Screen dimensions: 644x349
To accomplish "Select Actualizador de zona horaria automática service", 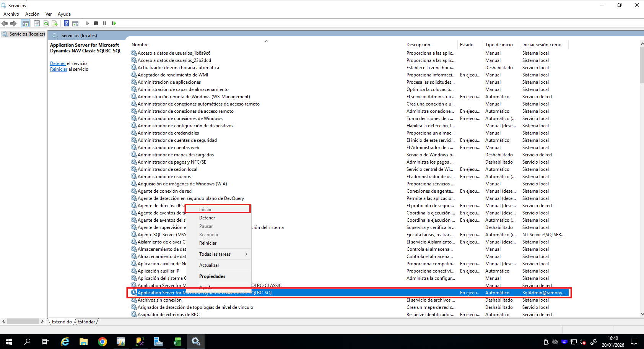I will 178,68.
